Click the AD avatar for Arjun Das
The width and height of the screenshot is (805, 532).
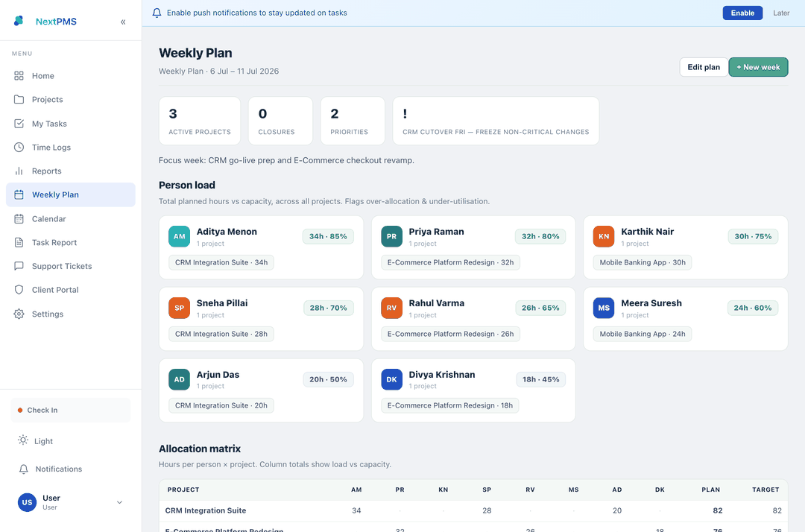179,380
